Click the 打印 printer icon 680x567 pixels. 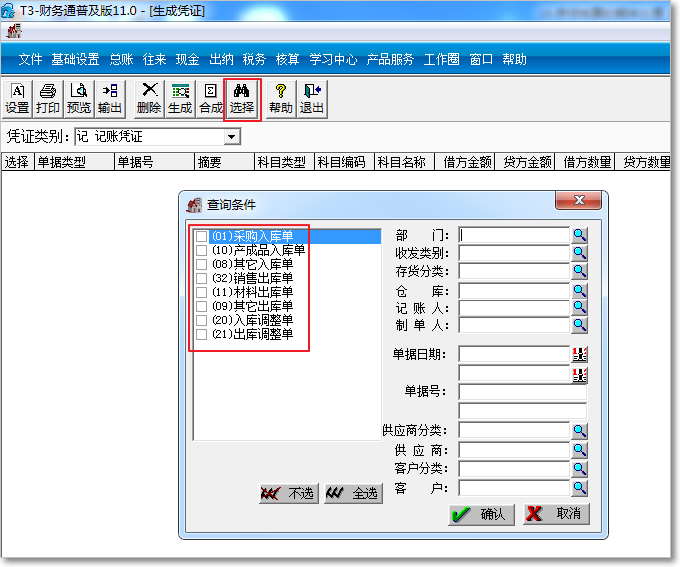click(x=48, y=98)
